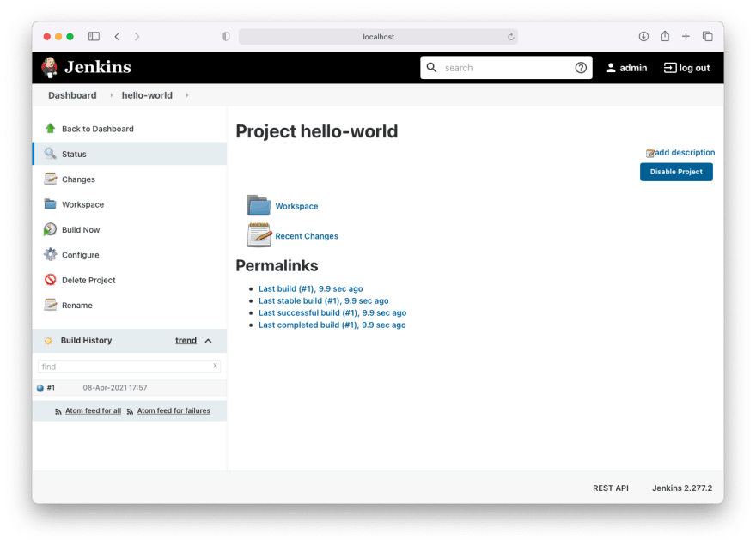
Task: Click the red Delete Project icon
Action: click(x=50, y=280)
